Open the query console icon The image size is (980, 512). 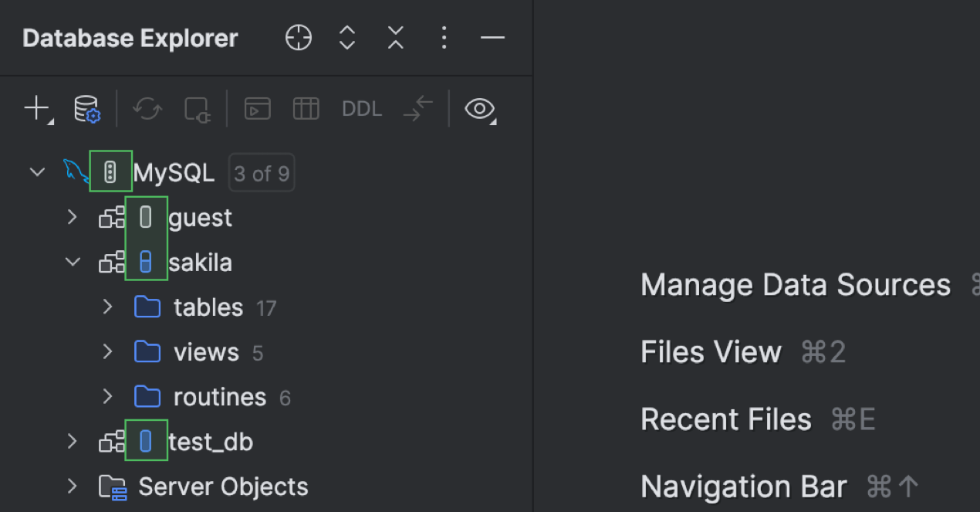(x=257, y=109)
